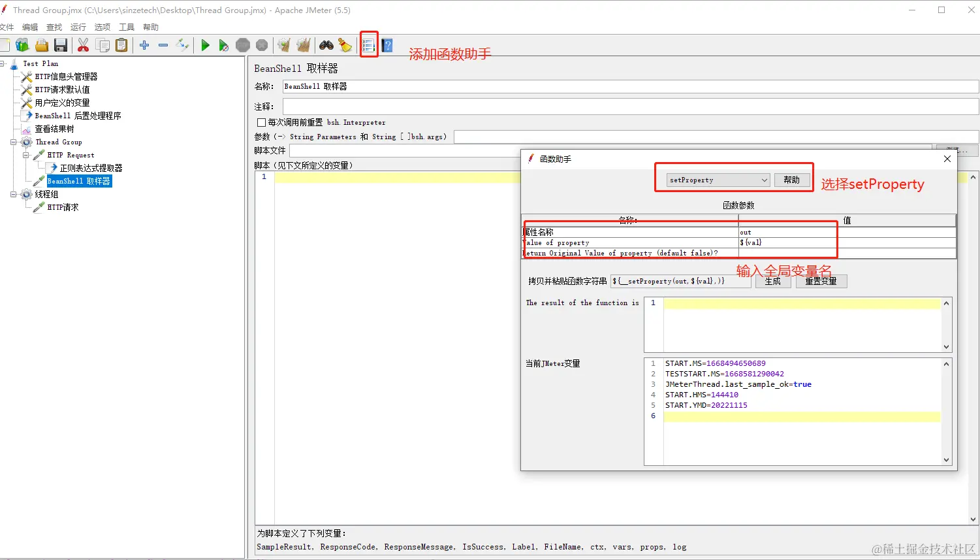Select HTTP信息头管理器 in the tree
This screenshot has width=980, height=560.
[x=66, y=76]
